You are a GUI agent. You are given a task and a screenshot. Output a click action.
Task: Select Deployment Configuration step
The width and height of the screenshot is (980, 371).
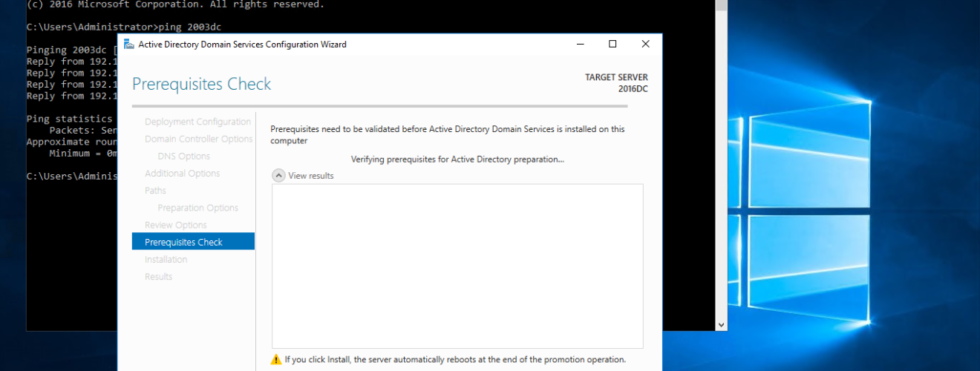[x=197, y=122]
